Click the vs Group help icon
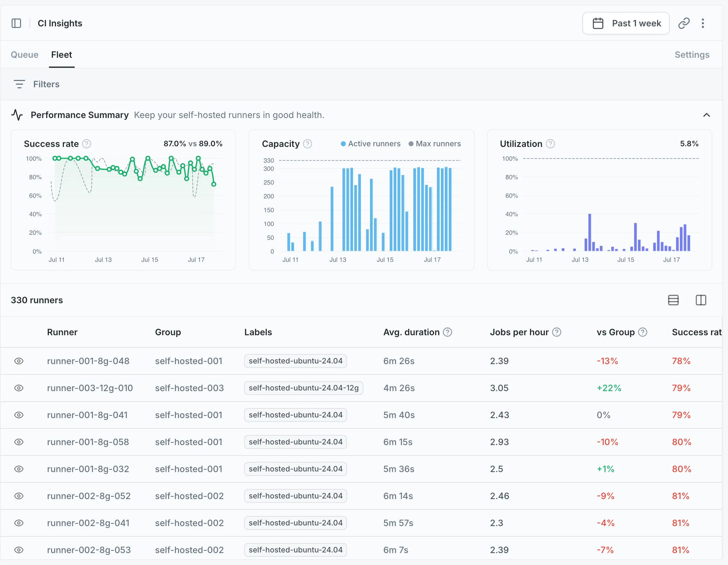The width and height of the screenshot is (728, 565). coord(643,332)
